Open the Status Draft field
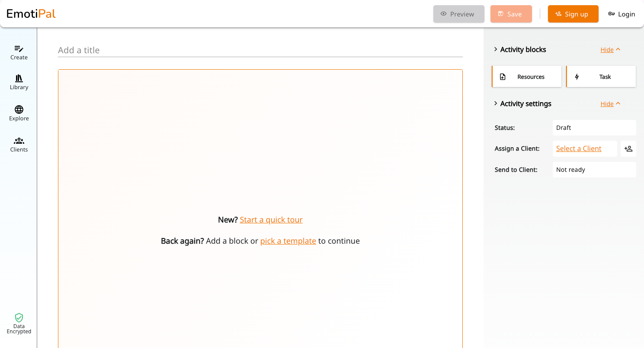The width and height of the screenshot is (644, 348). tap(594, 128)
